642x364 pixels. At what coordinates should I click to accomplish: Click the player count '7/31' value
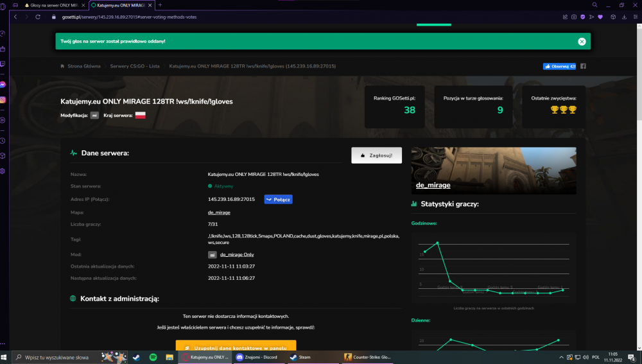point(213,225)
